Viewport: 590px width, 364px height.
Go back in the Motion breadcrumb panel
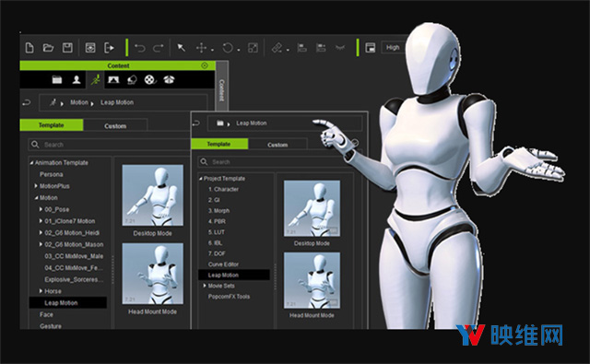pos(27,102)
